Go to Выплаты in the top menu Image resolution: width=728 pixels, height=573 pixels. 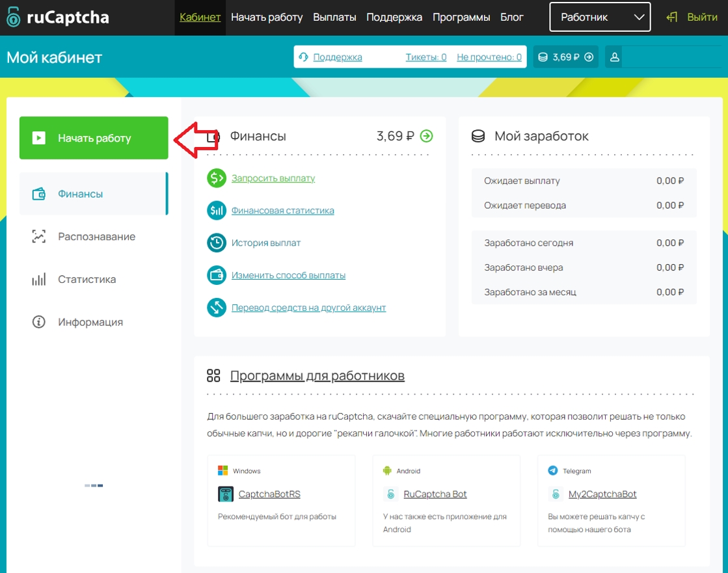tap(335, 17)
